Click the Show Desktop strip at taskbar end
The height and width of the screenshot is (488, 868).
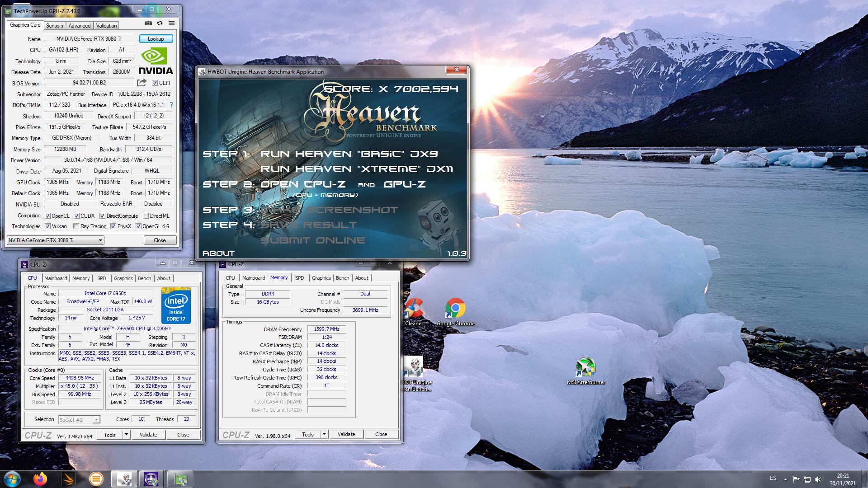pos(865,479)
